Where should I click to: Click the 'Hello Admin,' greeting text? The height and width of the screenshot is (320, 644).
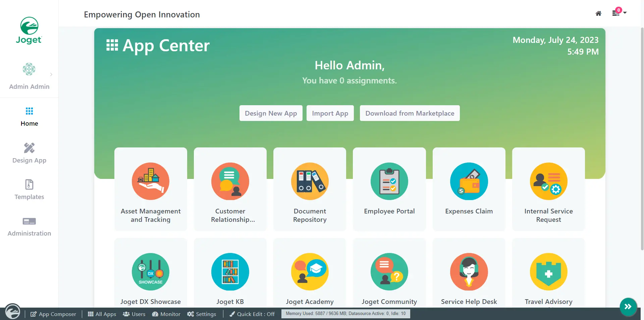pos(350,65)
